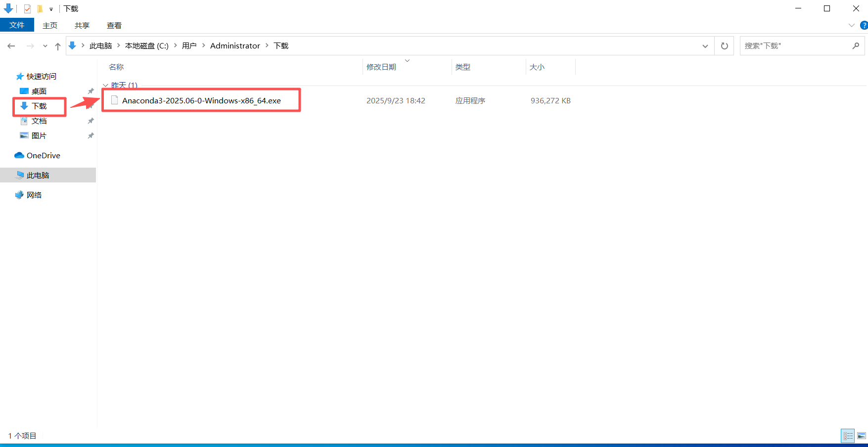Sort by the 修改日期 column header

(x=381, y=67)
